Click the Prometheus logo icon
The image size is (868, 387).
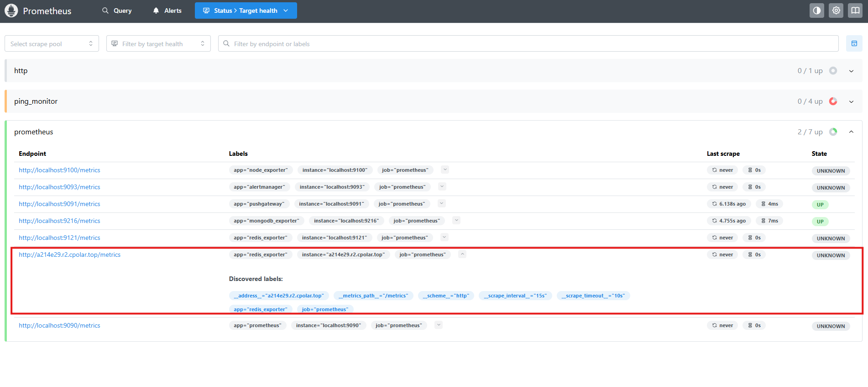(11, 11)
